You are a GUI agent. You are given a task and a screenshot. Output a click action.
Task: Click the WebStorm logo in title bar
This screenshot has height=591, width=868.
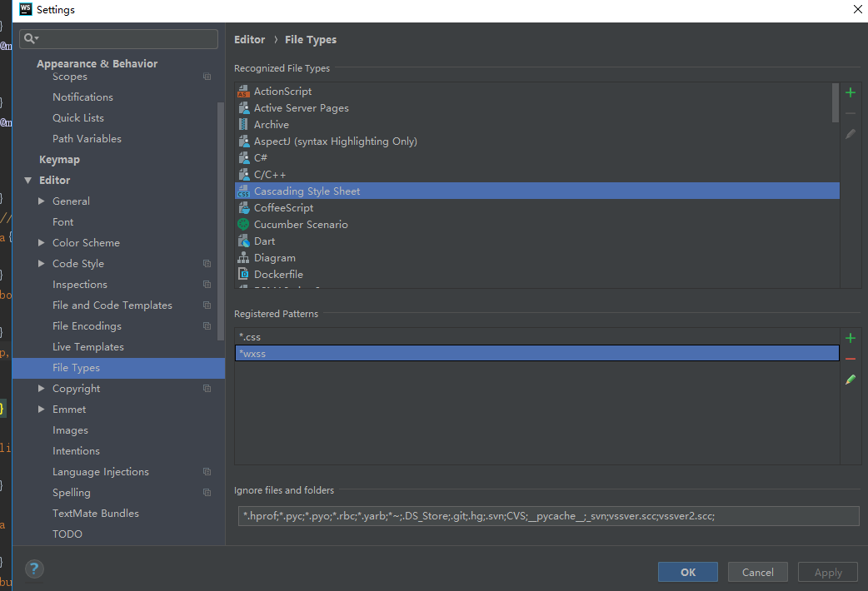point(26,9)
